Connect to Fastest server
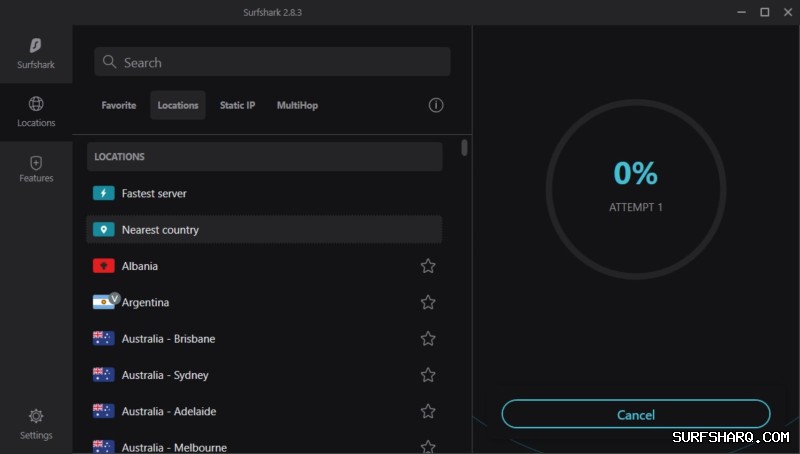This screenshot has width=800, height=454. (264, 193)
